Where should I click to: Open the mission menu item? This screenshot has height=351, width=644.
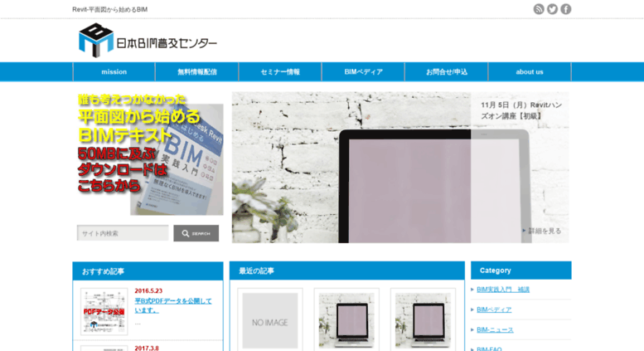pyautogui.click(x=114, y=72)
